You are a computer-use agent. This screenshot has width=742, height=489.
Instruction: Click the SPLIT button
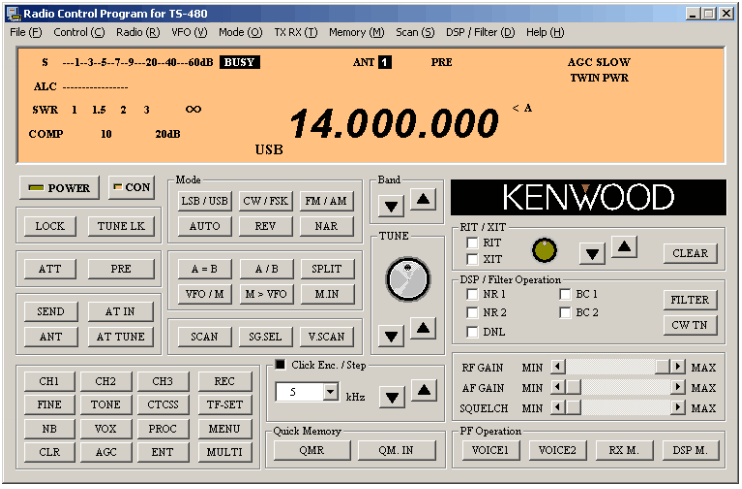click(327, 269)
